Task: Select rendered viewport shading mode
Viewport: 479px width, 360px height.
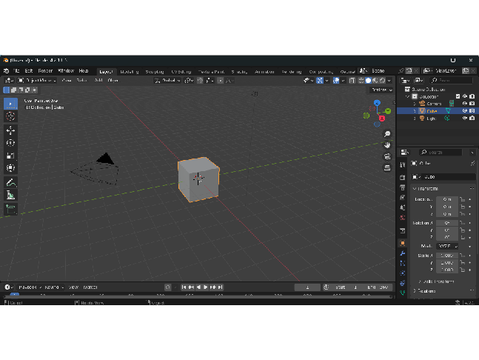Action: click(x=382, y=80)
